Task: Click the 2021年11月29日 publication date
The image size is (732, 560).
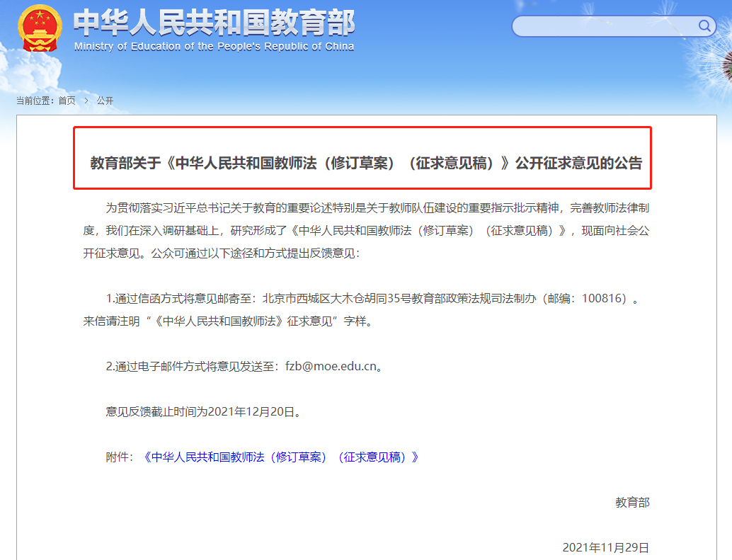Action: [605, 547]
